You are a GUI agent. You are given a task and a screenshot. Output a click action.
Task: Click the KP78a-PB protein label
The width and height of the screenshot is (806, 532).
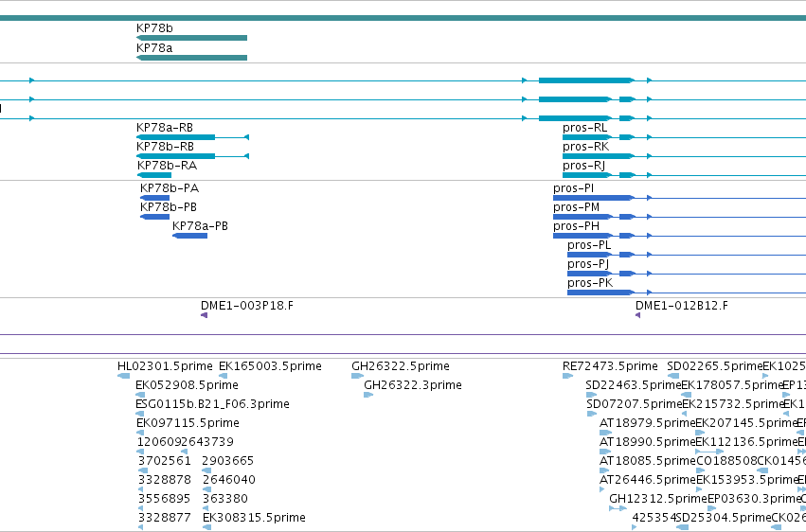(200, 226)
